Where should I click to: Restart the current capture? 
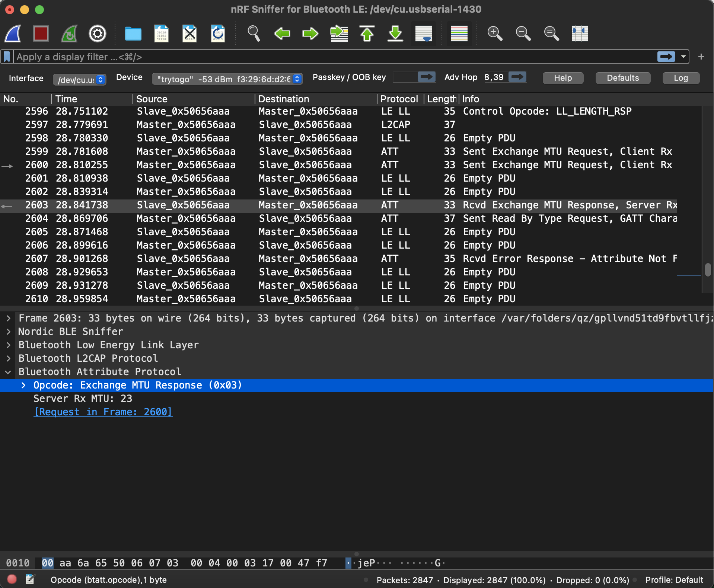[x=69, y=33]
